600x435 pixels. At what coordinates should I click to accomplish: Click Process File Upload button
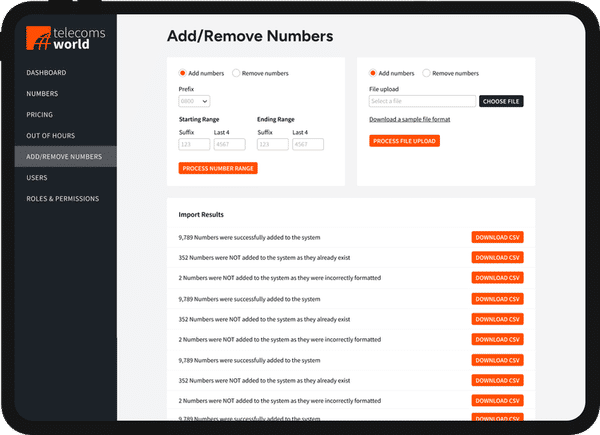(404, 141)
